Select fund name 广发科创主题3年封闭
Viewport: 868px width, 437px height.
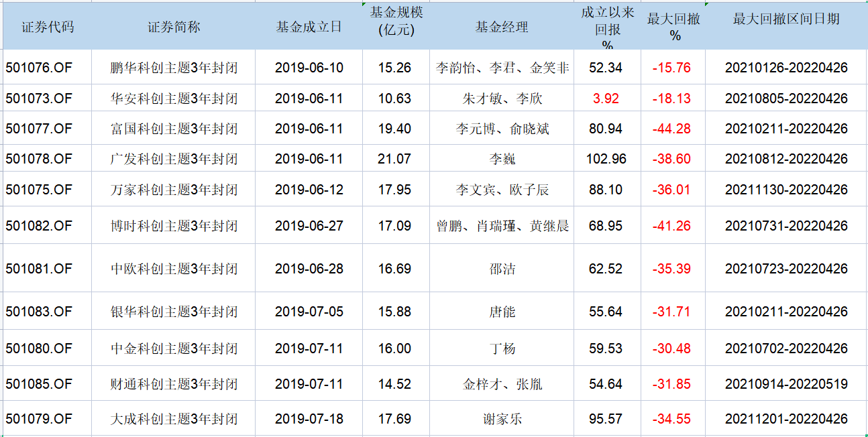click(174, 159)
